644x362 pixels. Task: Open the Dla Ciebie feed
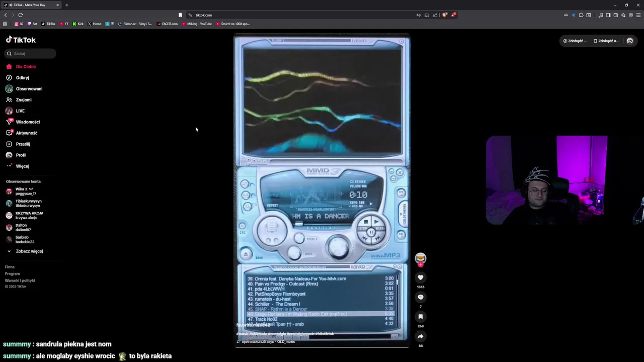pyautogui.click(x=21, y=66)
